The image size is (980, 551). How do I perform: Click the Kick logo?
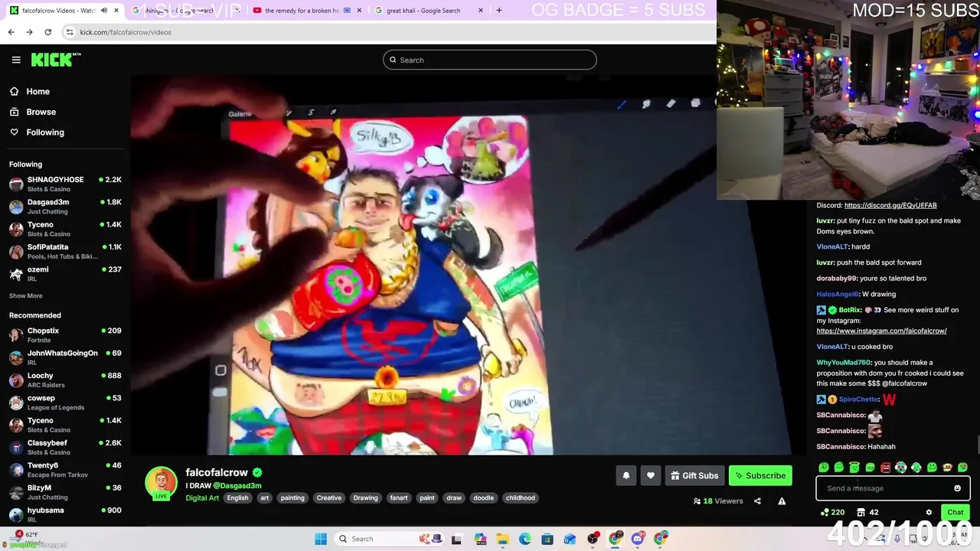[55, 60]
